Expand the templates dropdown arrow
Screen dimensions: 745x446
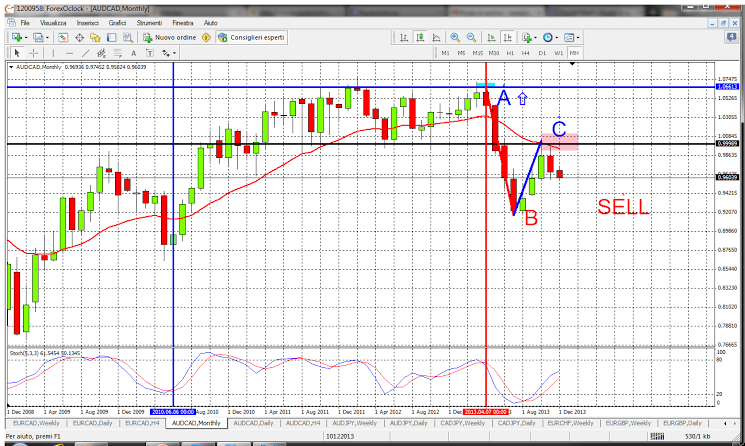point(578,38)
